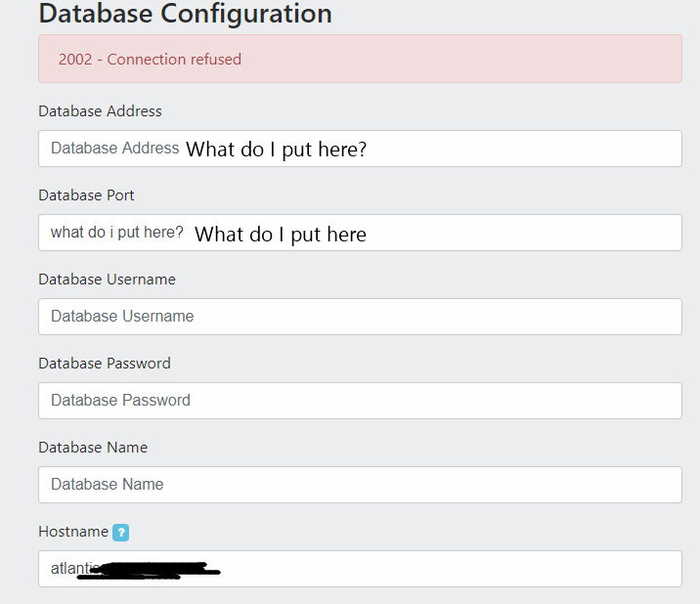Click the "Database Address" field label
Screen dimensions: 700x604
click(100, 111)
